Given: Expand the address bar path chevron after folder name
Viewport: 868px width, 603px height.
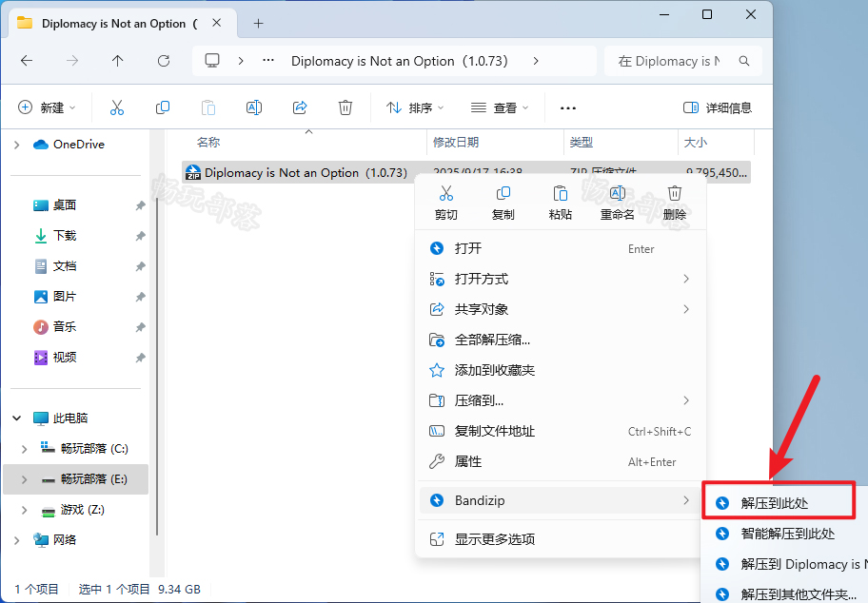Looking at the screenshot, I should click(535, 61).
